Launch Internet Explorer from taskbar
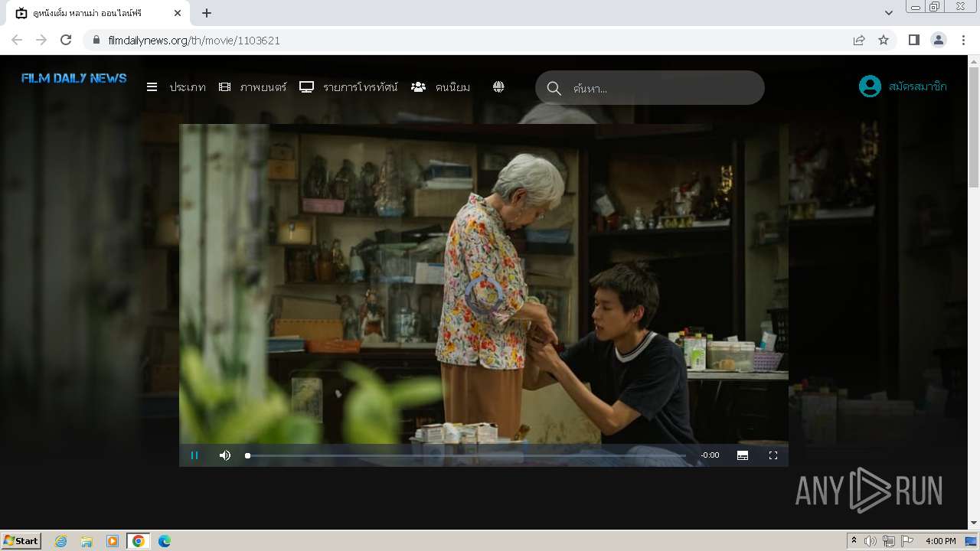The width and height of the screenshot is (980, 551). pos(61,541)
